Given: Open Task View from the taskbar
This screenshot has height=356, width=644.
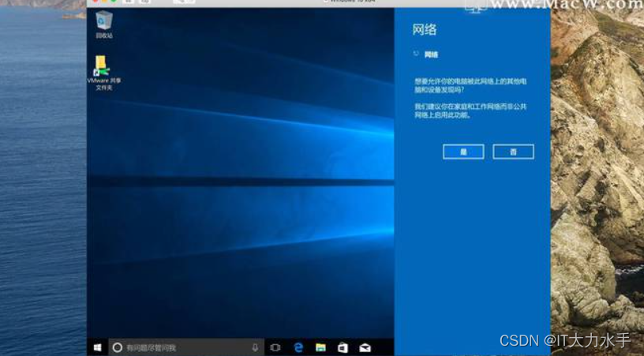Looking at the screenshot, I should (275, 348).
